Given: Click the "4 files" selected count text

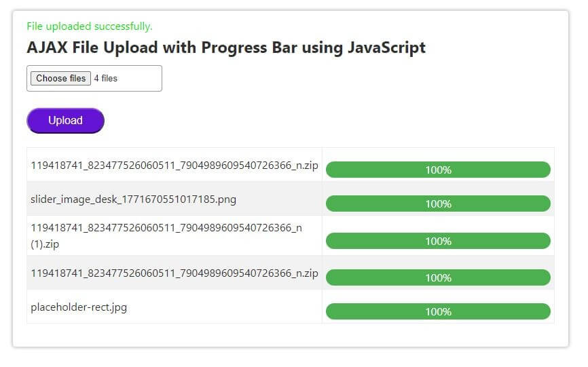Looking at the screenshot, I should pyautogui.click(x=106, y=79).
